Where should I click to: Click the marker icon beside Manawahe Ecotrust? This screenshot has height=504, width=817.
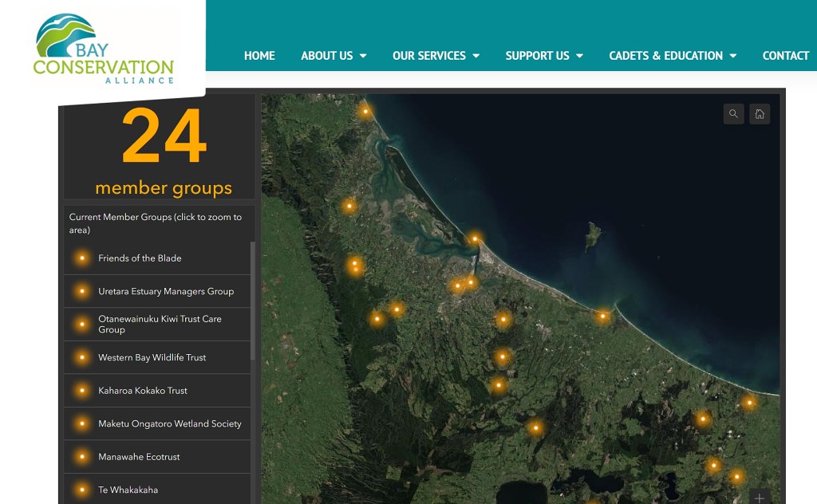coord(81,457)
